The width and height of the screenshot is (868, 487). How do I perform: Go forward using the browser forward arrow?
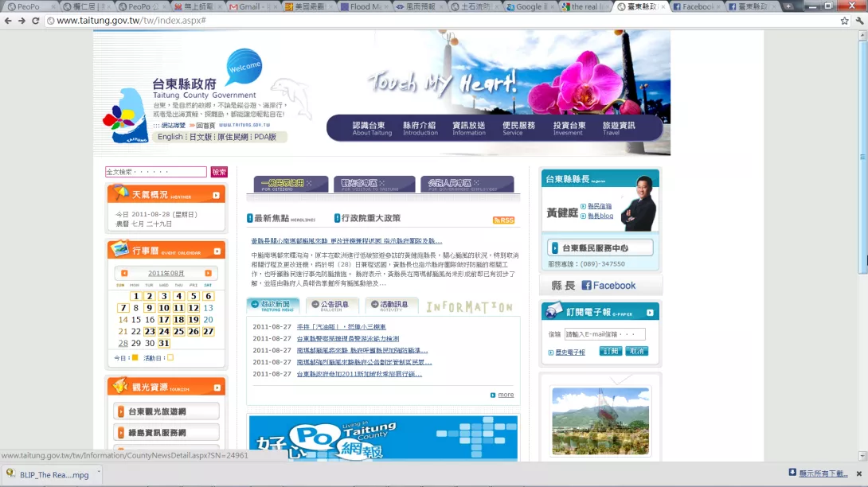coord(22,21)
